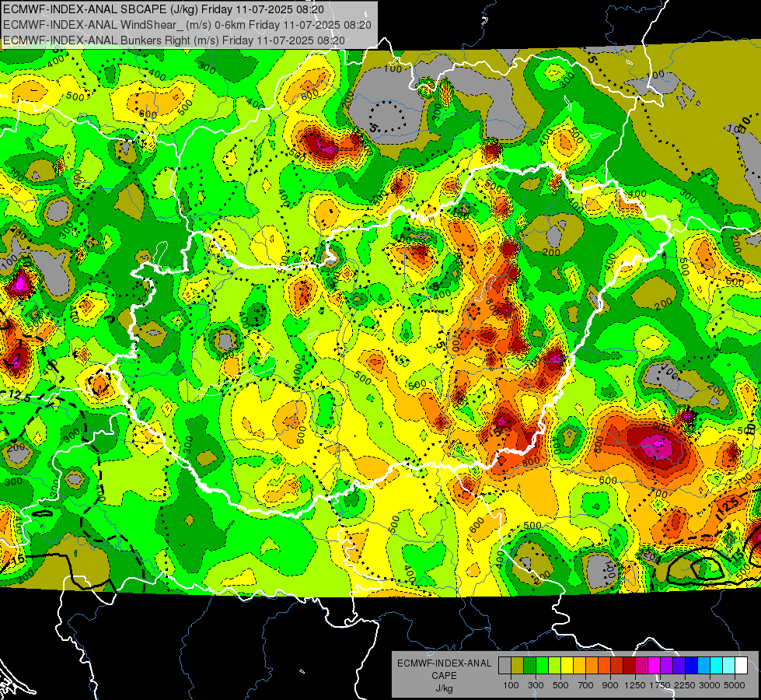Click the sky blue swatch left of 3000
Viewport: 761px width, 700px height.
pyautogui.click(x=703, y=666)
